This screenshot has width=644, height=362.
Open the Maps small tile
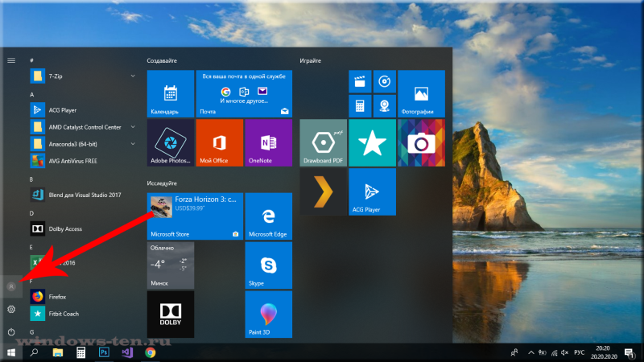[385, 106]
